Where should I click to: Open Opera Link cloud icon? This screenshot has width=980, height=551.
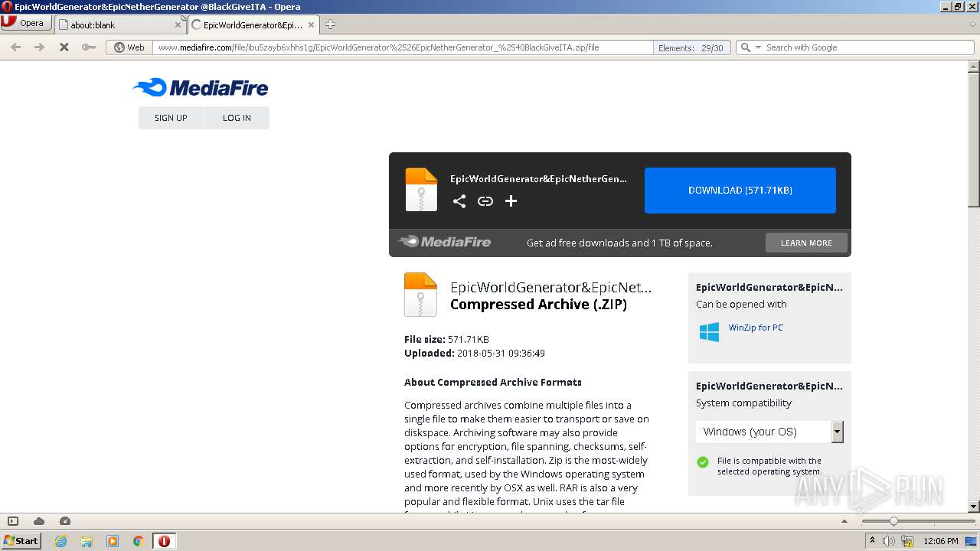(x=39, y=521)
